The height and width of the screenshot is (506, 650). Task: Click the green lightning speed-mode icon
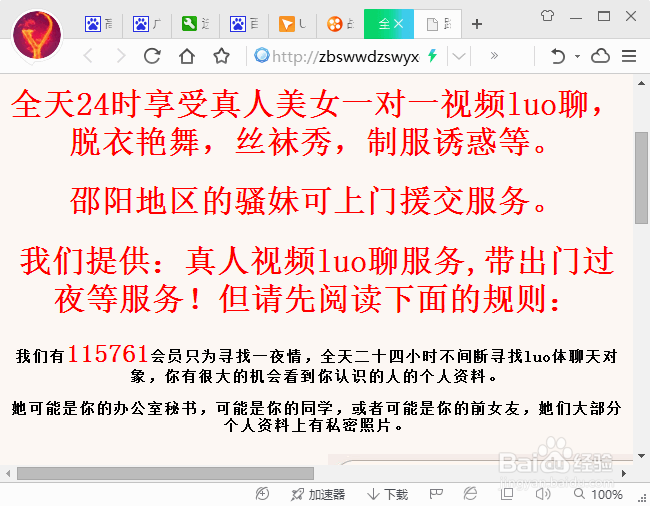coord(432,55)
